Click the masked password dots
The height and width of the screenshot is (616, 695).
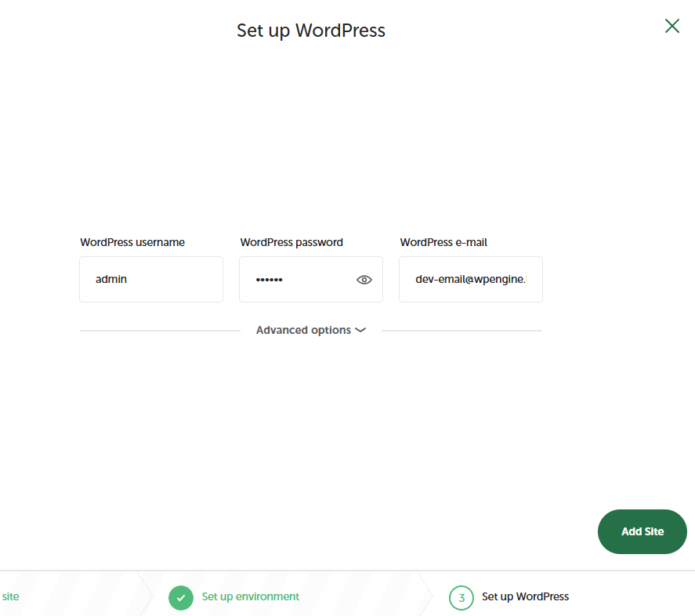point(269,280)
